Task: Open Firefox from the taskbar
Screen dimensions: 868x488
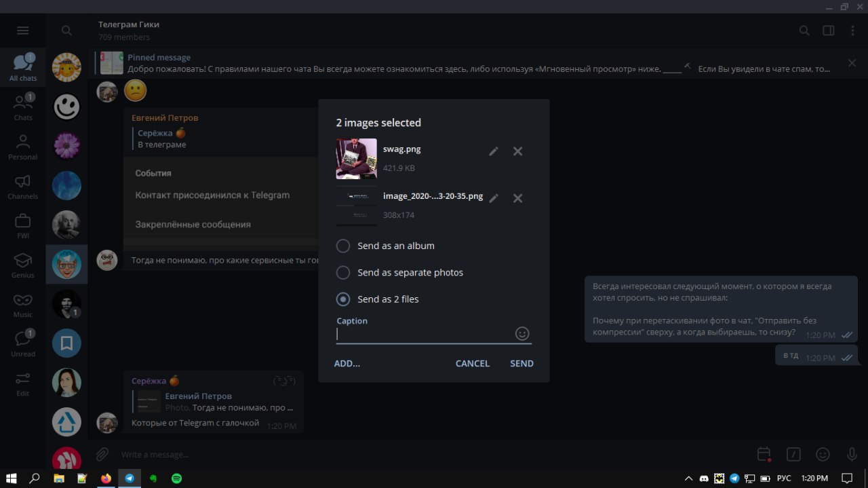Action: tap(106, 478)
